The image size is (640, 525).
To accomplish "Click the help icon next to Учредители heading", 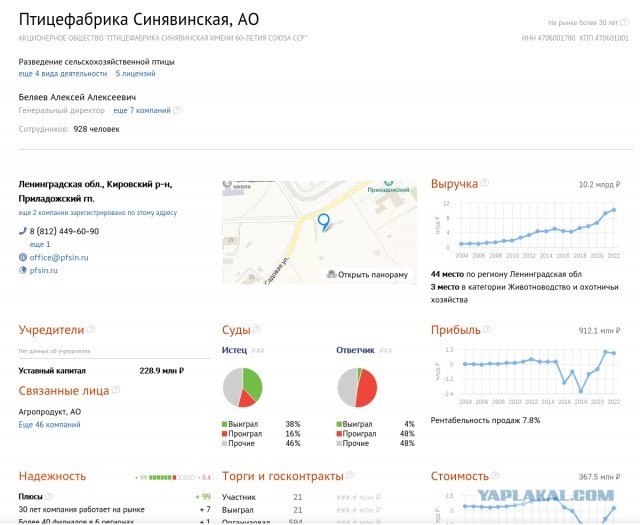I will [x=91, y=329].
